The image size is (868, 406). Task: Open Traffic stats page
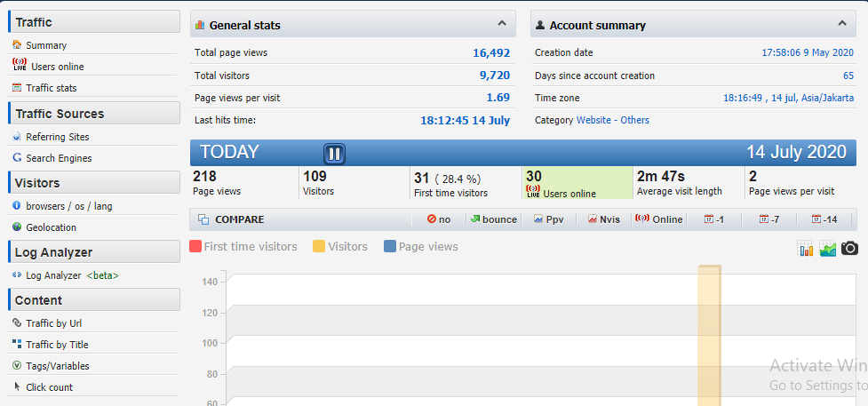[x=52, y=88]
